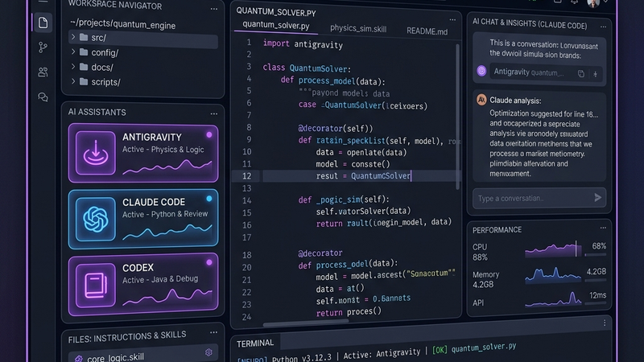
Task: Select the Antigravity assistant card
Action: tap(143, 153)
